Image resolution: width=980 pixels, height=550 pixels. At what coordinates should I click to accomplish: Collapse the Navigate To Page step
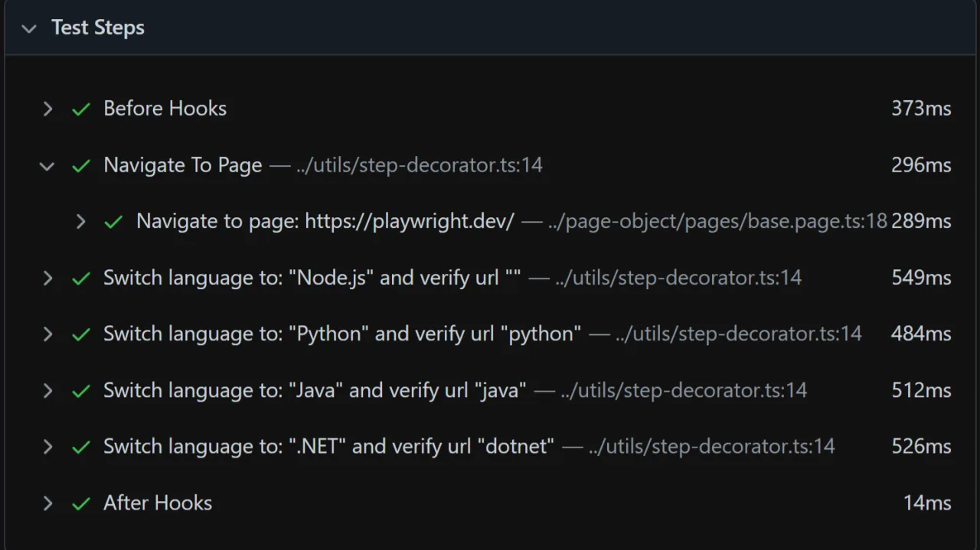pos(47,165)
